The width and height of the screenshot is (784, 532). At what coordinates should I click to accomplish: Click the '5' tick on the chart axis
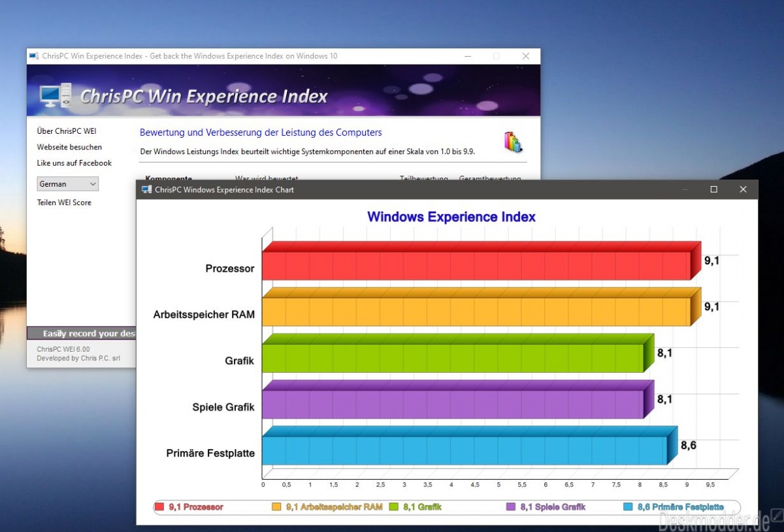[x=498, y=485]
